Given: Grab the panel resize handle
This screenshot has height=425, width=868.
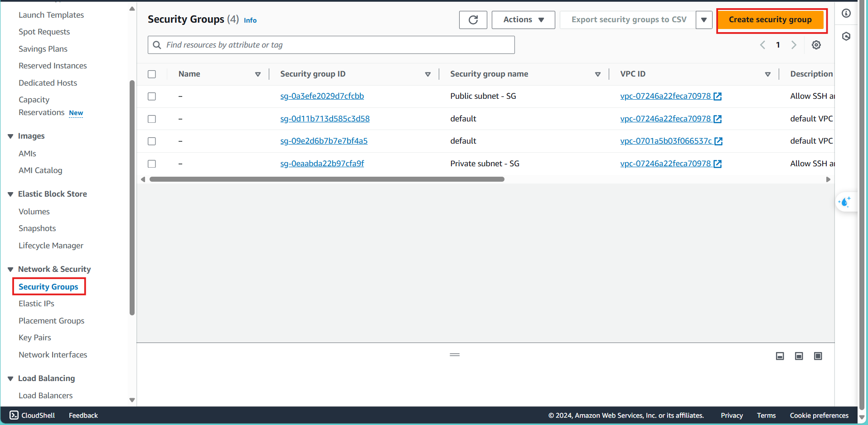Looking at the screenshot, I should pos(455,355).
